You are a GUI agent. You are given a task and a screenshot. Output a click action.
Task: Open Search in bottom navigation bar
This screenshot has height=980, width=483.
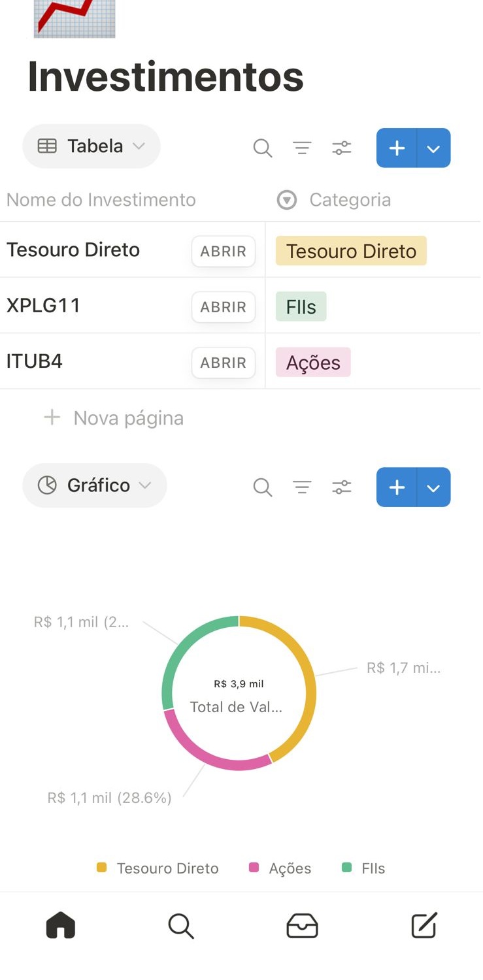181,926
